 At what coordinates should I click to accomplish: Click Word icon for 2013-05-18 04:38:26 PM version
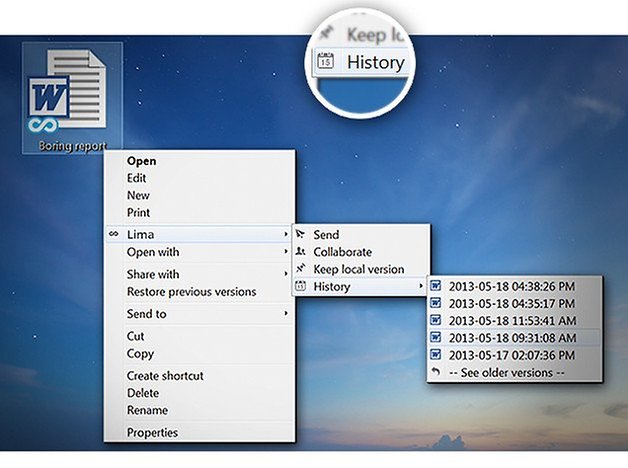coord(435,286)
